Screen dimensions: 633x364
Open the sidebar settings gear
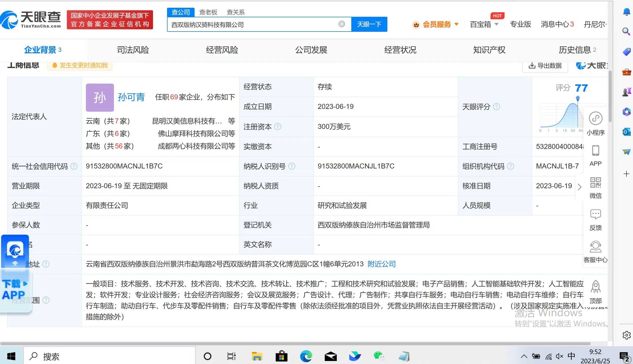(626, 335)
